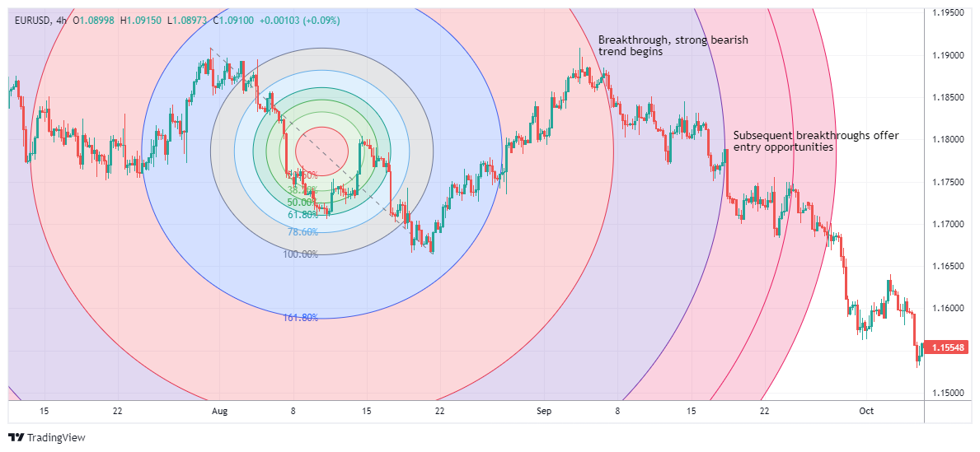Click the Oct label on time axis

[x=866, y=411]
